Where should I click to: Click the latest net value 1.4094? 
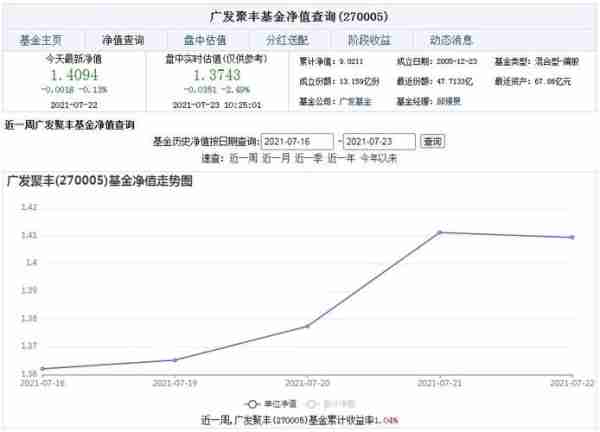74,75
